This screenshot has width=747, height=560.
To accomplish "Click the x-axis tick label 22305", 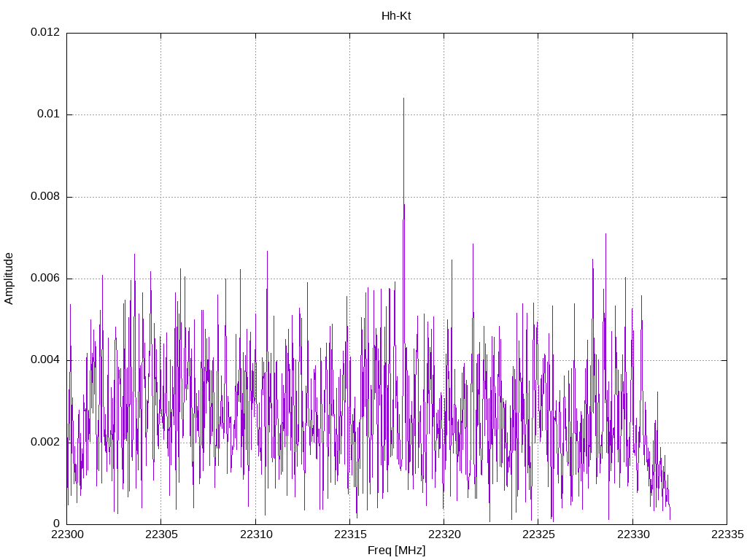I will pyautogui.click(x=161, y=534).
